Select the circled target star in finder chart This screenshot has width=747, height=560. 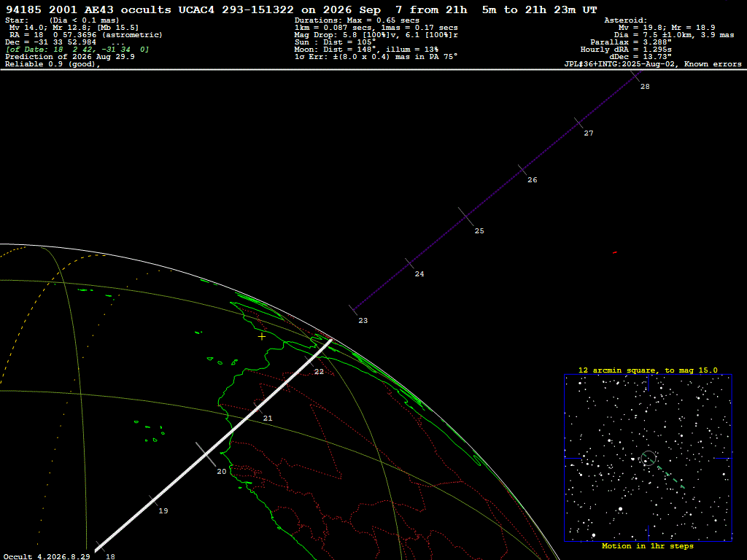coord(649,459)
